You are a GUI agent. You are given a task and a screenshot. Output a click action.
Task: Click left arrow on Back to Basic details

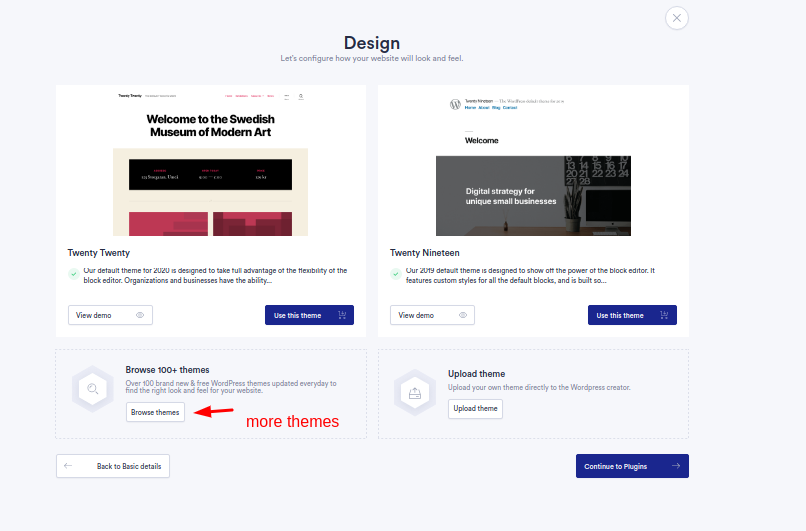tap(69, 466)
